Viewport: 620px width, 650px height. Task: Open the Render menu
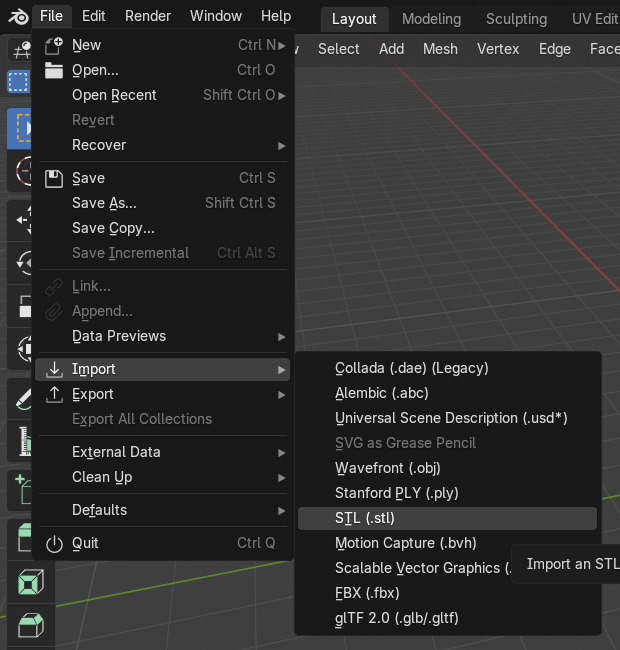[148, 16]
